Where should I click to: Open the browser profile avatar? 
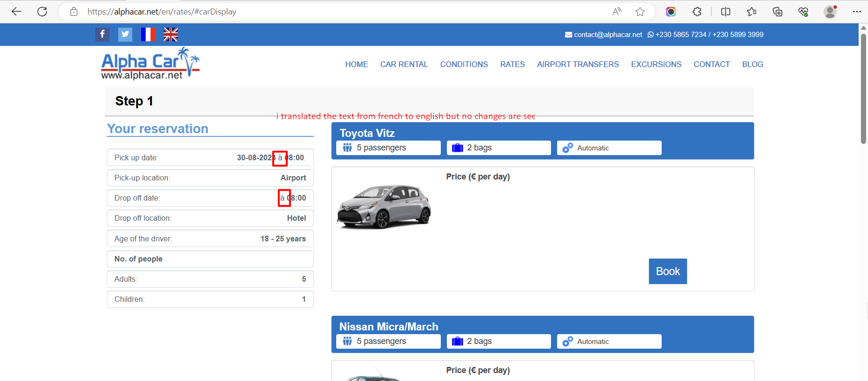point(830,12)
